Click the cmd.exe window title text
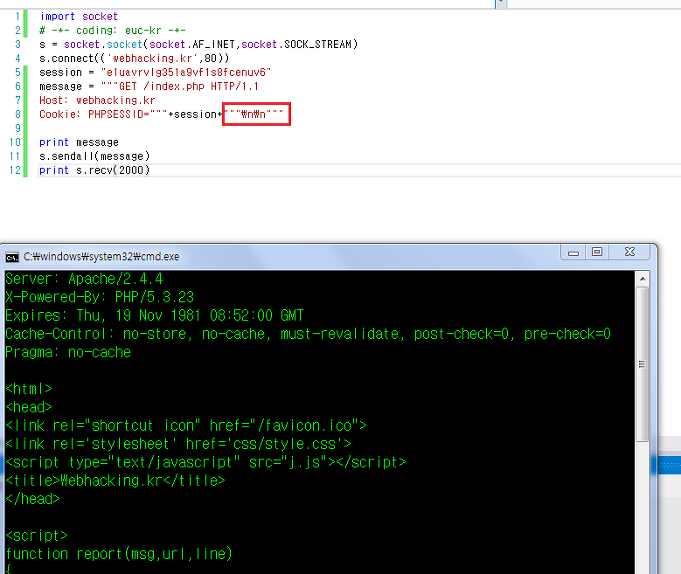This screenshot has width=681, height=574. click(101, 257)
